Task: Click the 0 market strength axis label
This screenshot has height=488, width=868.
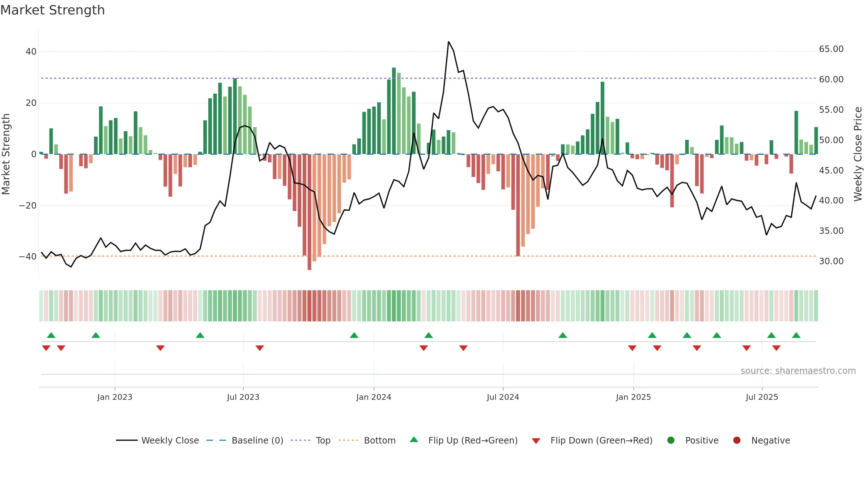Action: 34,154
